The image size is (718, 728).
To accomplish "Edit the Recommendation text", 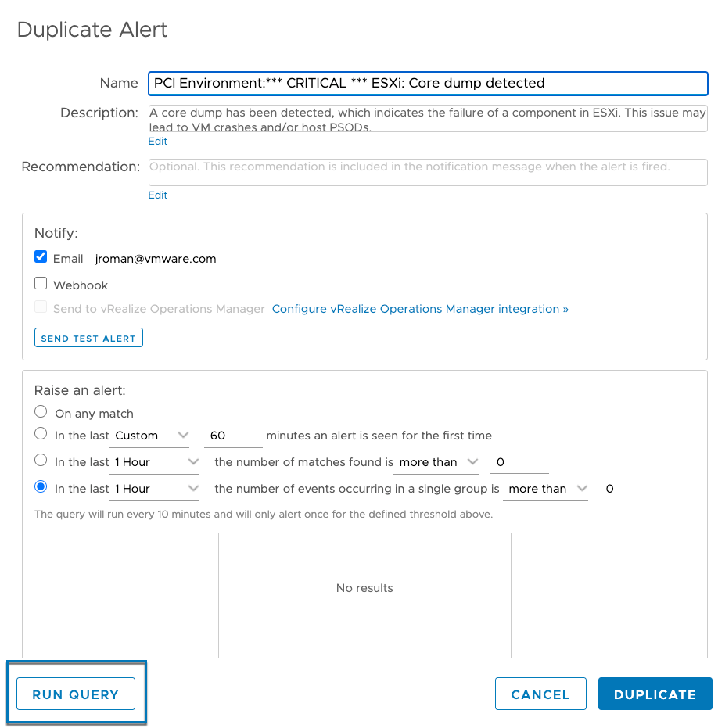I will (x=158, y=195).
